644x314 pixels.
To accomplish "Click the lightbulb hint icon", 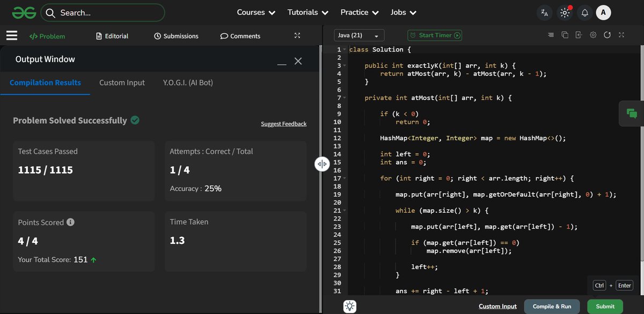I will 350,306.
